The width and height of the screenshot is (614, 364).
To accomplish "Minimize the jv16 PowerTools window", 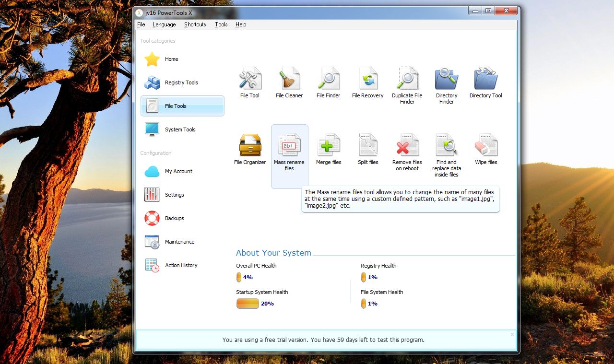I will (x=475, y=11).
